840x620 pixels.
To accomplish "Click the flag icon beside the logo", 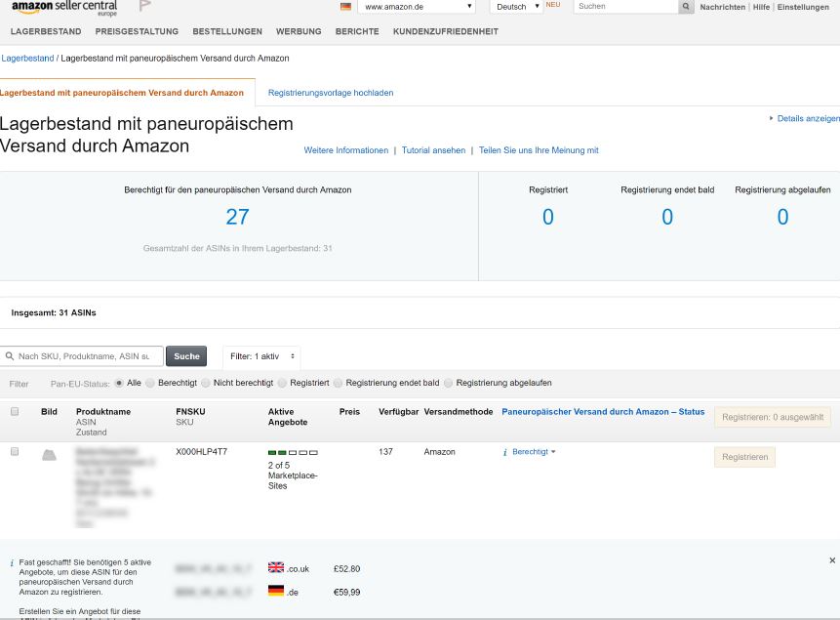I will [x=144, y=6].
